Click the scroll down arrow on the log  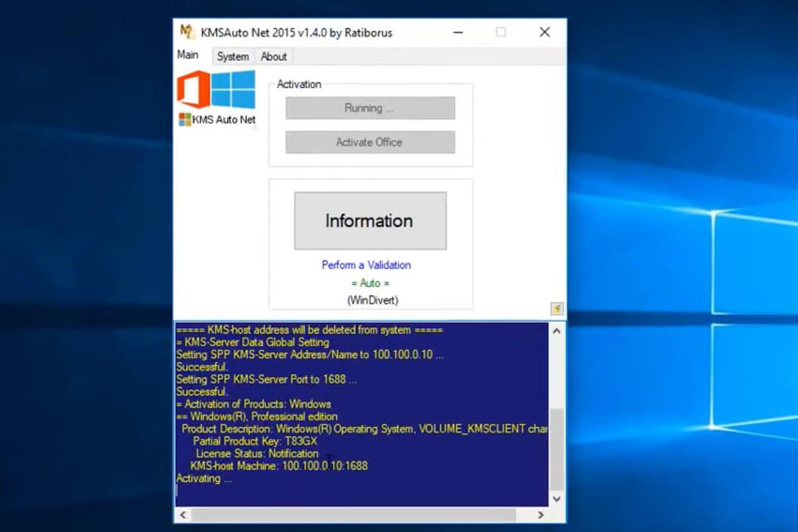(556, 498)
